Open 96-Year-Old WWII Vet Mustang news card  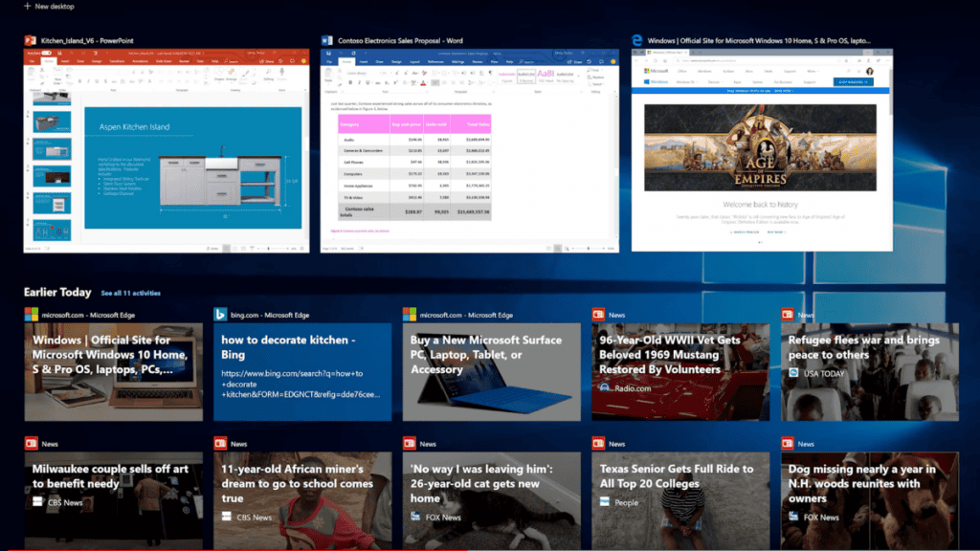point(680,372)
